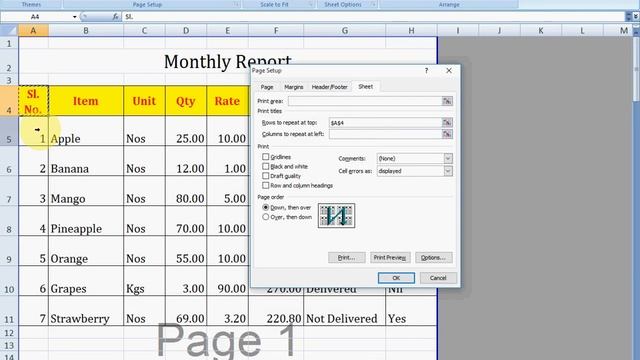Open the Sheet Options dialog launcher

[373, 4]
